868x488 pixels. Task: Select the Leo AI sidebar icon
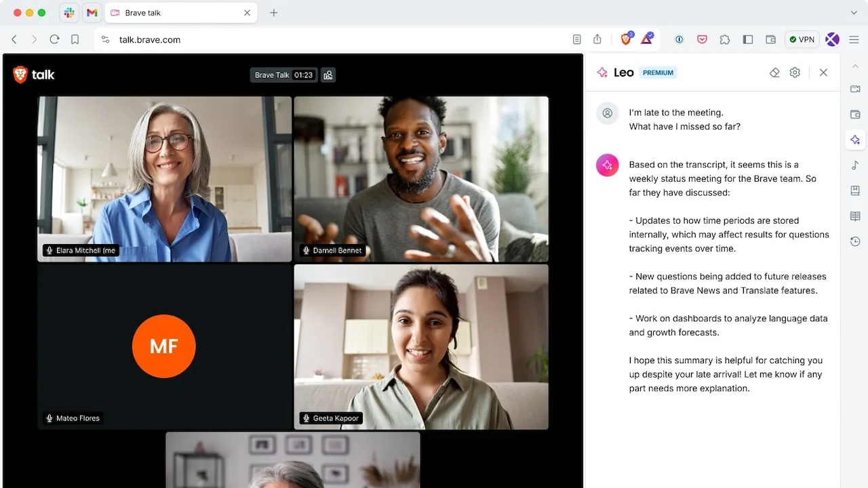pos(855,140)
